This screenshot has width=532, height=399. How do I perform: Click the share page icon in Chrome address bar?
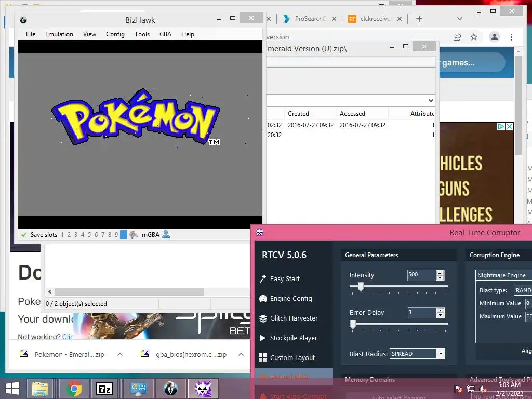pos(457,37)
